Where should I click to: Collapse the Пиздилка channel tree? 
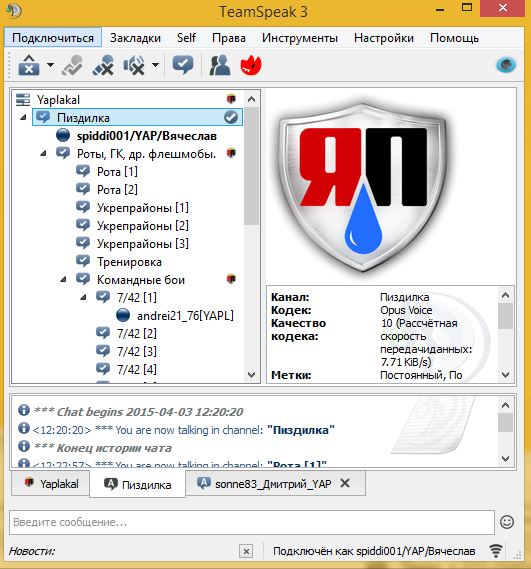23,118
